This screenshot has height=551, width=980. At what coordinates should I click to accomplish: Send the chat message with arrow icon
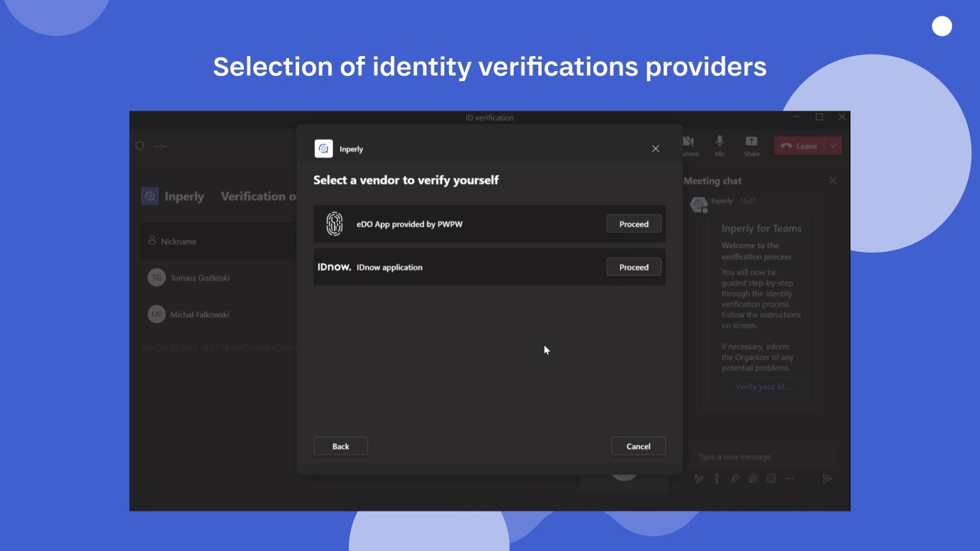click(x=826, y=479)
